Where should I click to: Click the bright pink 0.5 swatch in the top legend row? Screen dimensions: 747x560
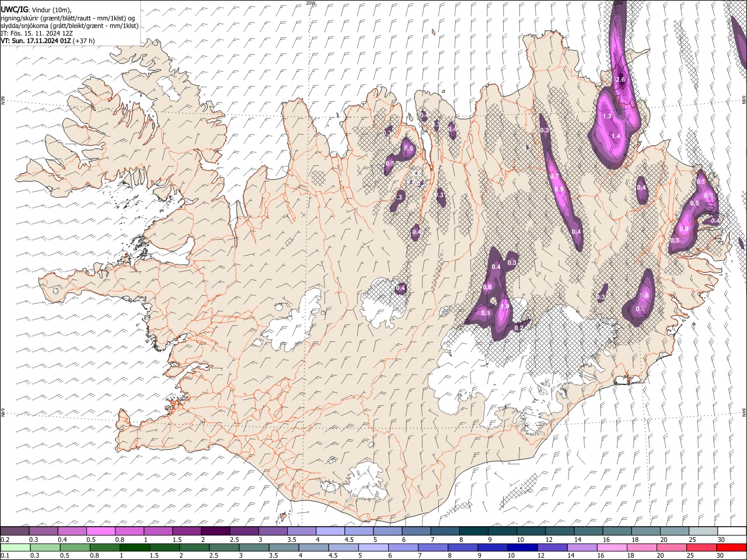tap(100, 531)
